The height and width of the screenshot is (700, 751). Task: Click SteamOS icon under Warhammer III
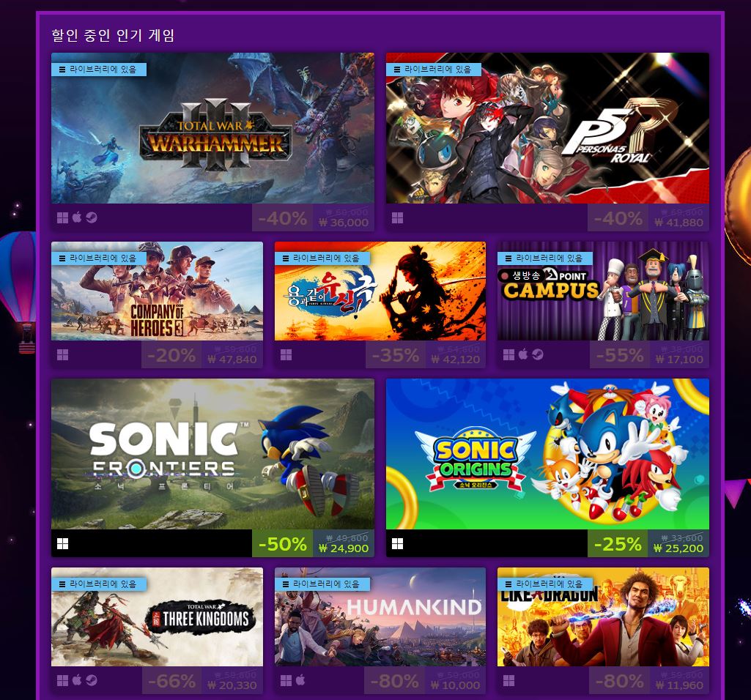pos(92,218)
